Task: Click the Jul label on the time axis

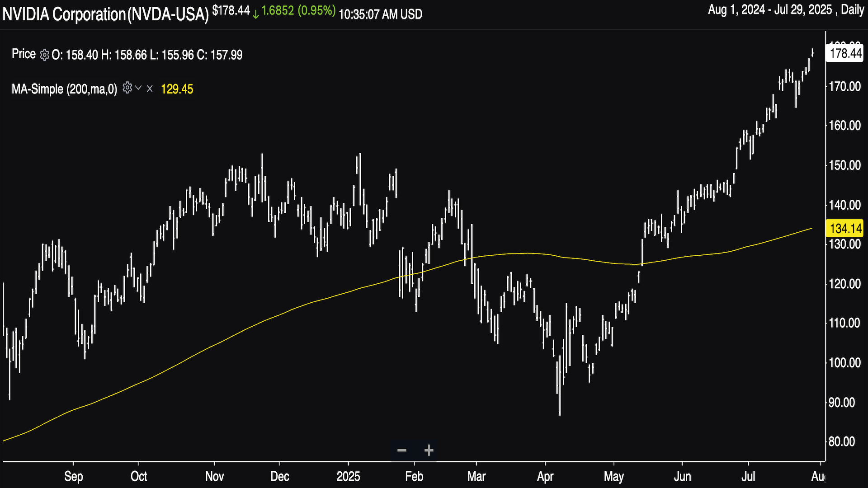Action: tap(748, 476)
